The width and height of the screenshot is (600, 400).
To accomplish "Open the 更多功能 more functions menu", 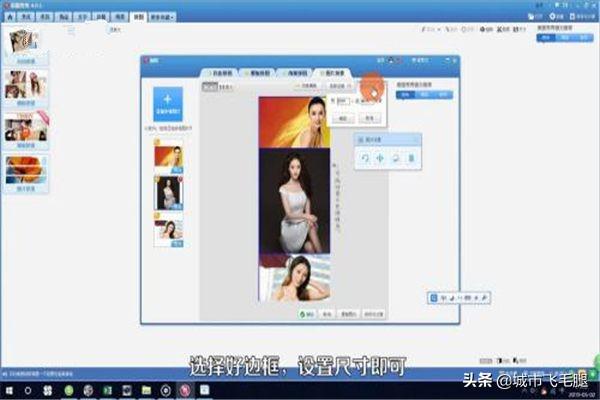I will [160, 17].
